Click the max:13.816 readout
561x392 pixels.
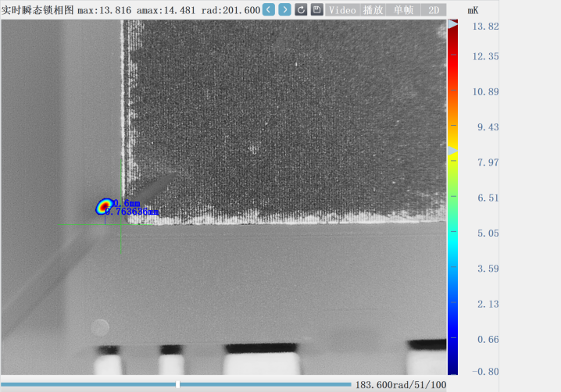105,10
